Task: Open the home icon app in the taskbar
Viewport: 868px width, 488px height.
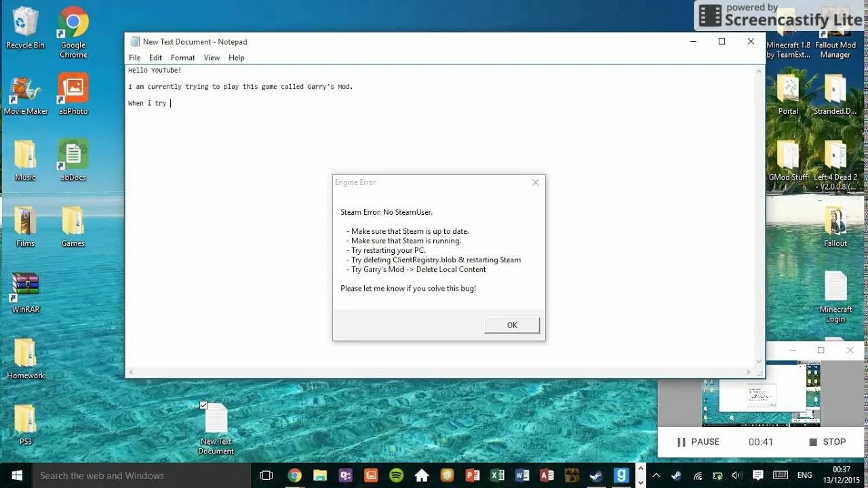Action: pyautogui.click(x=421, y=476)
